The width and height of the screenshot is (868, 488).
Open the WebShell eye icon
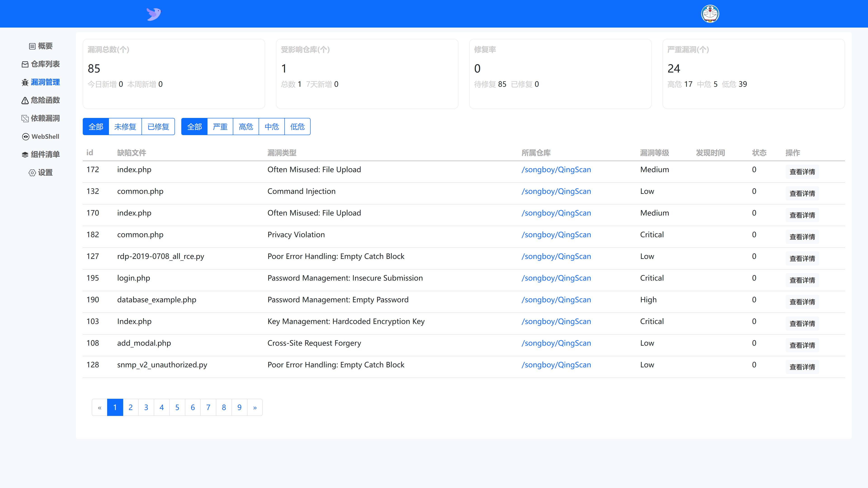tap(26, 137)
